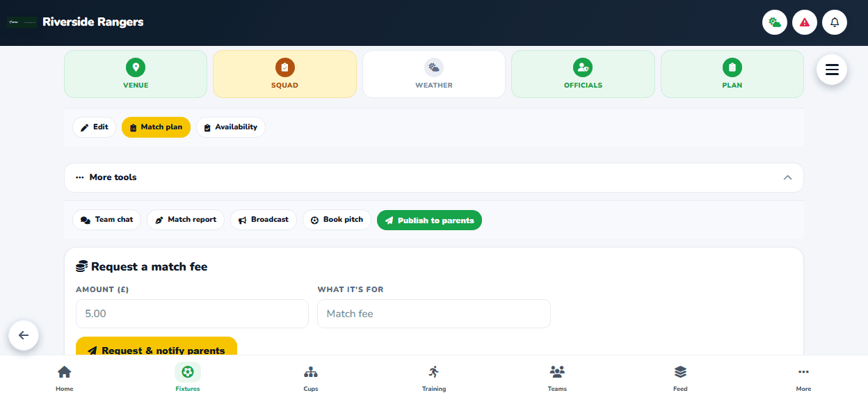
Task: Select Fixtures in bottom navigation
Action: pyautogui.click(x=188, y=378)
